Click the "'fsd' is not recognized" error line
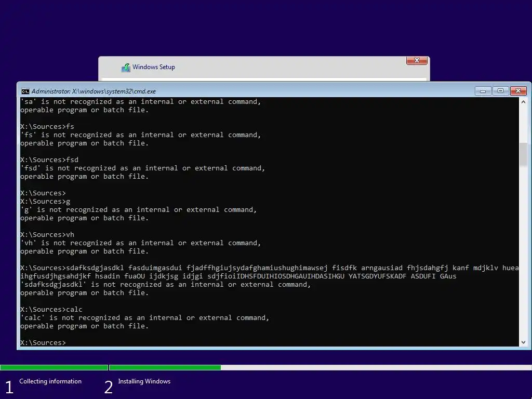Screen dimensions: 532x399 pyautogui.click(x=143, y=168)
